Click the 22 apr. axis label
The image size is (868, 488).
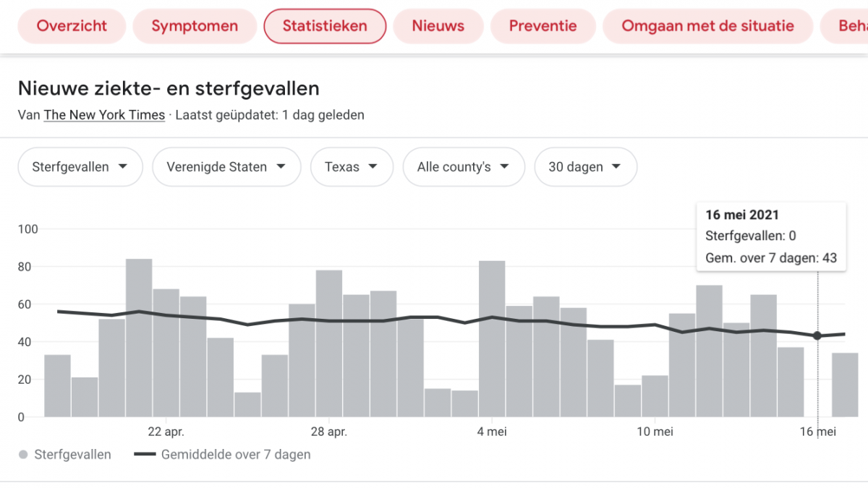point(166,432)
